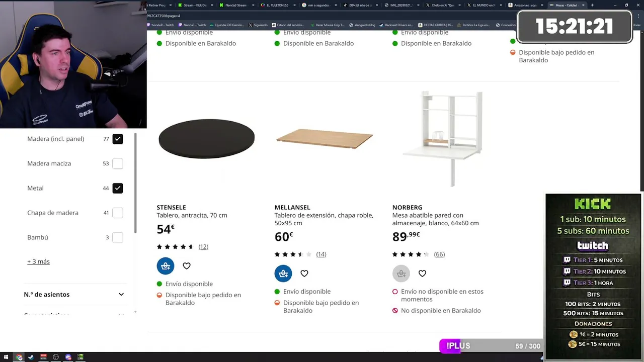644x362 pixels.
Task: Open Siguiendo X bookmark
Action: pos(258,25)
